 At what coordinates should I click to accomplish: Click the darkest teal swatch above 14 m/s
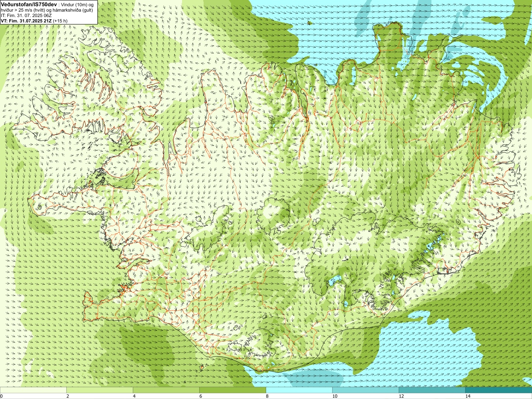pyautogui.click(x=499, y=390)
